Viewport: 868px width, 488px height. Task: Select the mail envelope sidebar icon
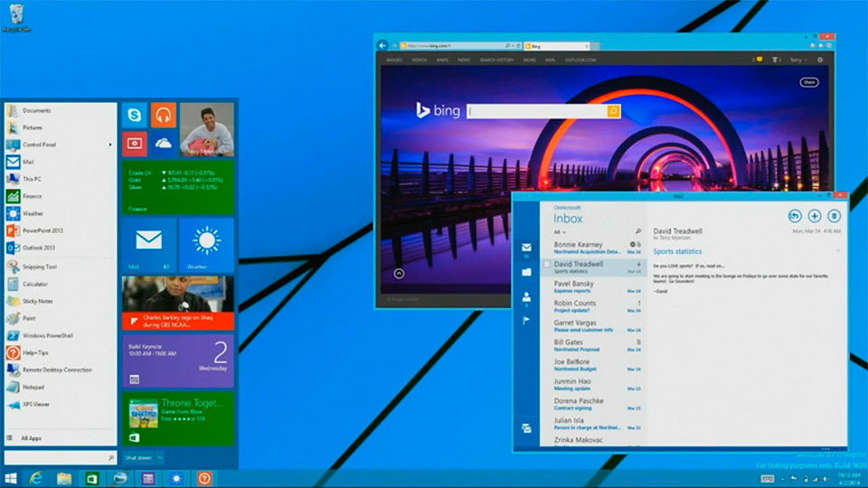coord(526,248)
